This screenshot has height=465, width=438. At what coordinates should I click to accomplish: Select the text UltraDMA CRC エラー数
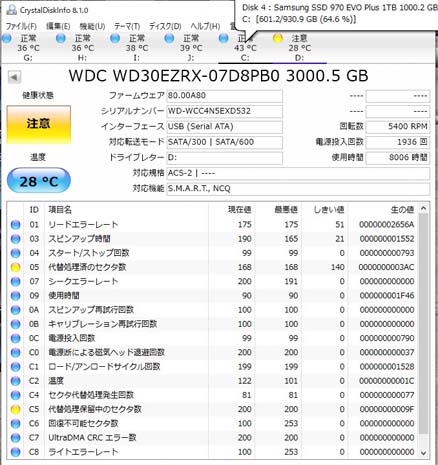tap(92, 438)
